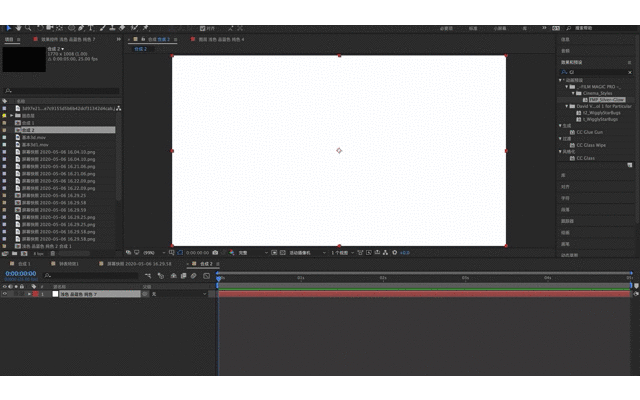Select the Pen tool in toolbar
Viewport: 640px width, 400px height.
81,28
